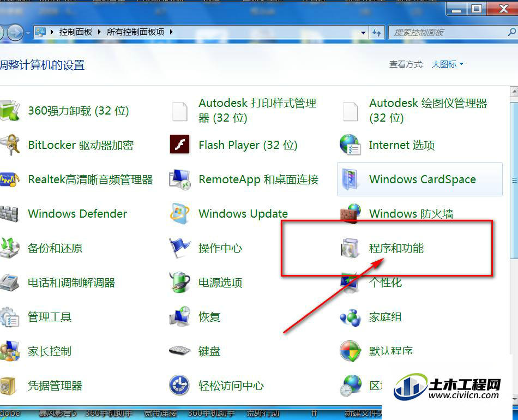Minimize the Control Panel window
Screen dimensions: 518x420
[456, 9]
